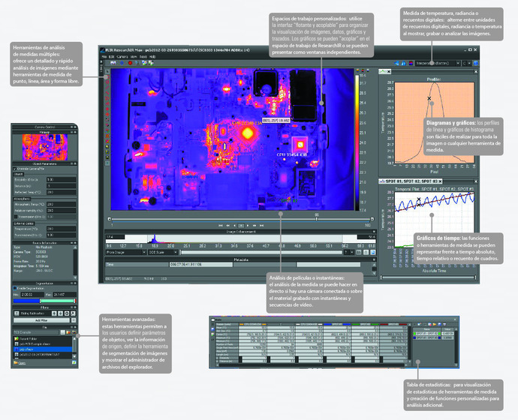Click the file list scrollbar down arrow
The height and width of the screenshot is (420, 518).
pyautogui.click(x=74, y=356)
